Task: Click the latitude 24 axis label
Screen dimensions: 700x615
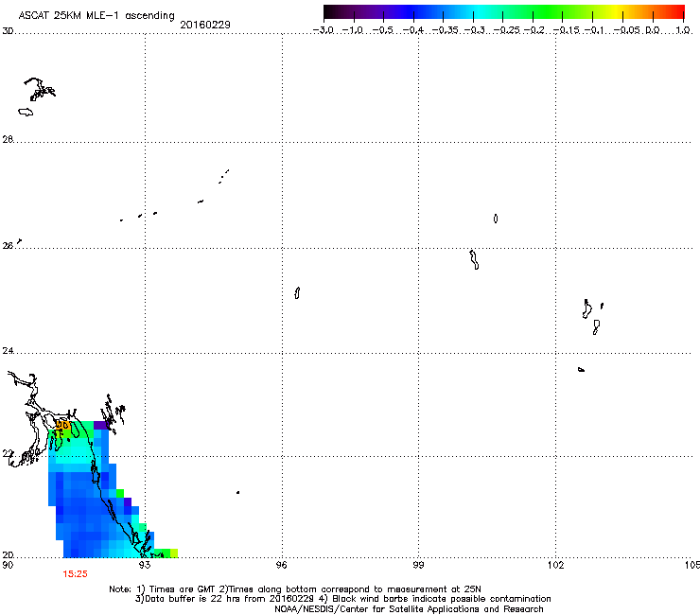Action: (x=8, y=351)
